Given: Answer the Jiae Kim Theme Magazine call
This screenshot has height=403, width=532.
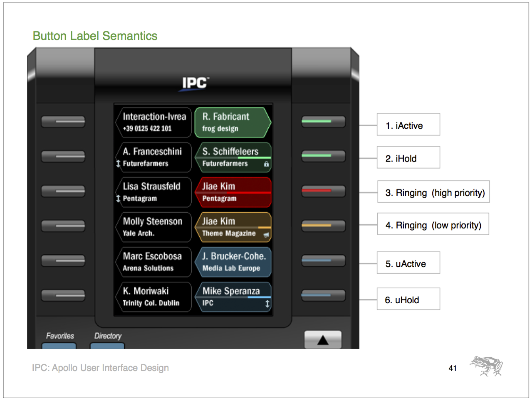Looking at the screenshot, I should click(233, 227).
